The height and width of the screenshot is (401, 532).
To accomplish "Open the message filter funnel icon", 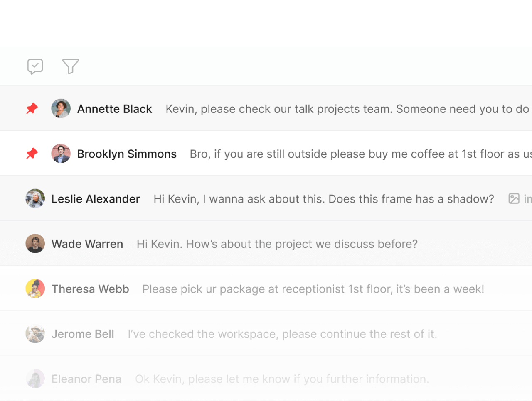I will tap(70, 66).
